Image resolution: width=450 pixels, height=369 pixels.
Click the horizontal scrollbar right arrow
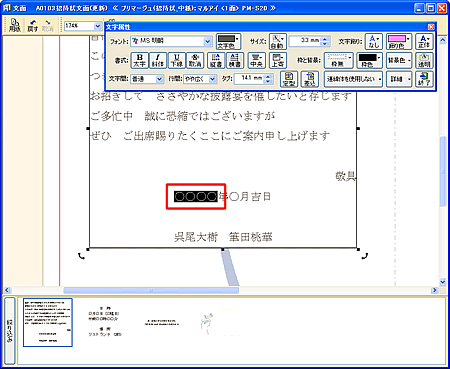(434, 290)
